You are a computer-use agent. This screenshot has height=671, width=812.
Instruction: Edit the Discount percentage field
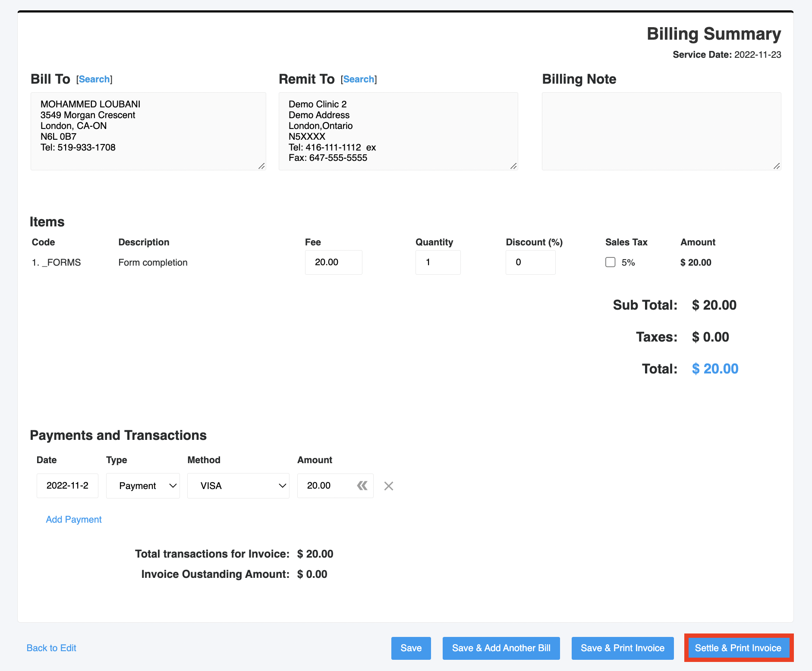tap(530, 262)
